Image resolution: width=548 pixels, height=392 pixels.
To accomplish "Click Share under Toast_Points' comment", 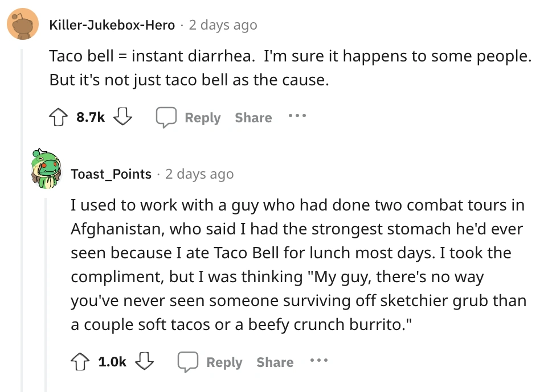I will (x=275, y=362).
